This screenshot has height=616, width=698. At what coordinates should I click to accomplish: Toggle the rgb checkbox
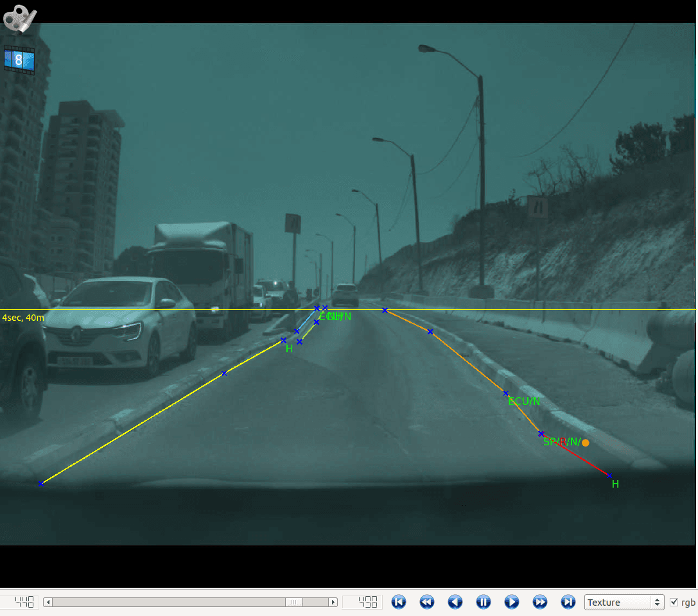click(x=674, y=602)
